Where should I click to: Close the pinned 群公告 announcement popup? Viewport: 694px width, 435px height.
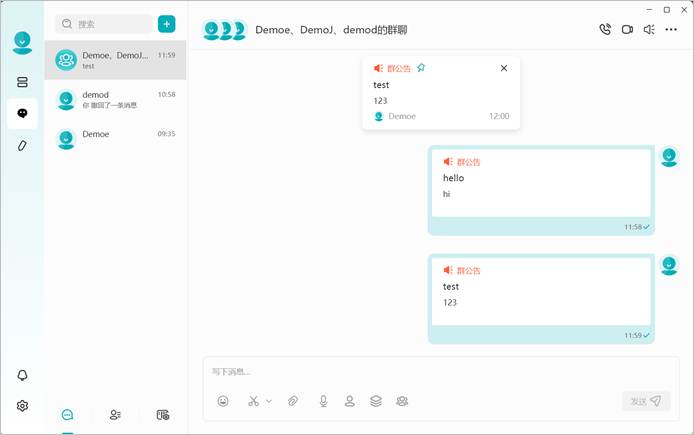pos(504,68)
